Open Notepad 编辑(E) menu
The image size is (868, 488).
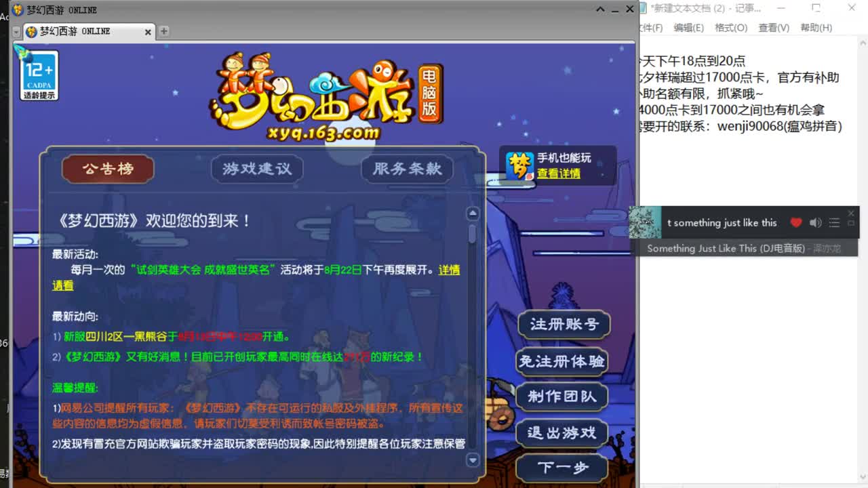point(688,28)
